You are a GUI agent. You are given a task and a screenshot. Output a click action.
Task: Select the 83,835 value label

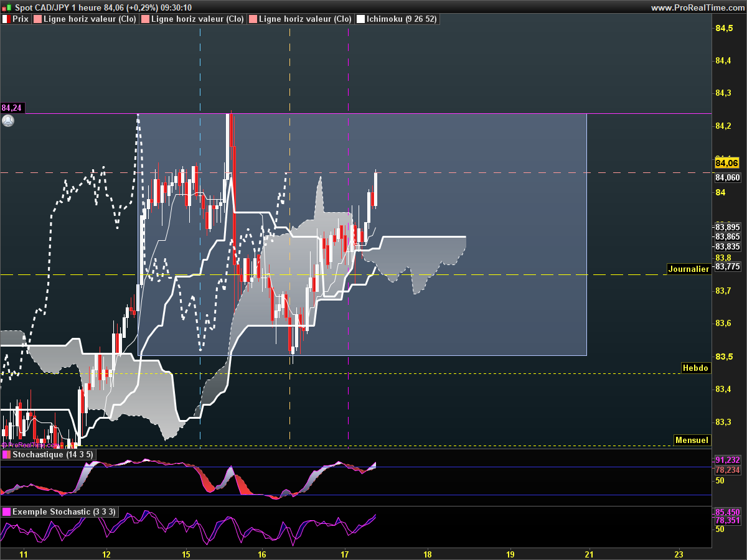coord(728,247)
